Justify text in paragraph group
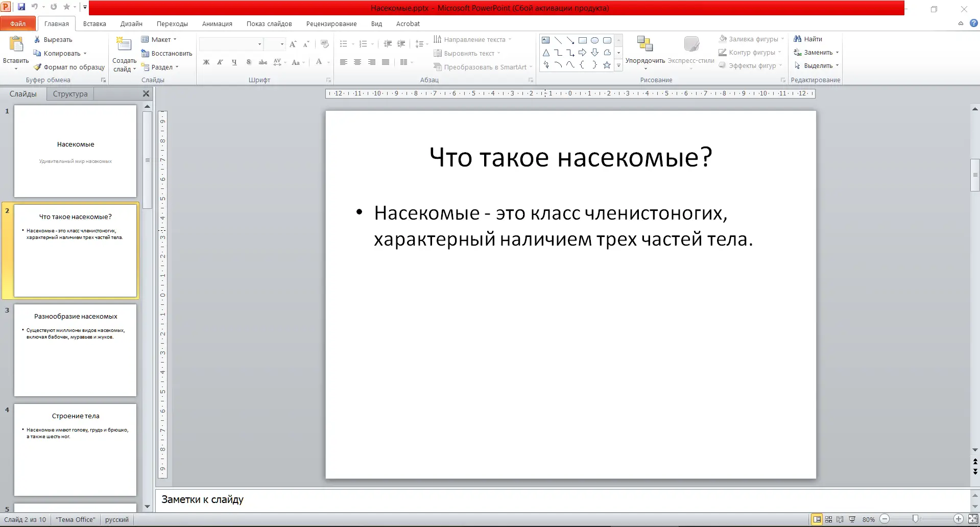Screen dimensions: 980x527 (386, 62)
